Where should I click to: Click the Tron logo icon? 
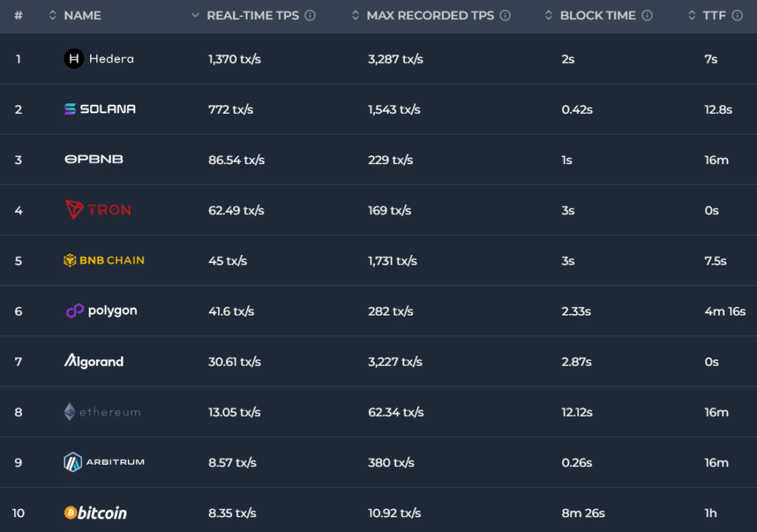pos(75,210)
